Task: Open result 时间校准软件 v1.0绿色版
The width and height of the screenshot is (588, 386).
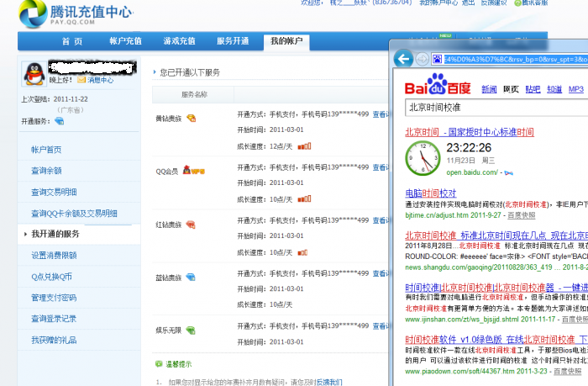Action: 496,340
